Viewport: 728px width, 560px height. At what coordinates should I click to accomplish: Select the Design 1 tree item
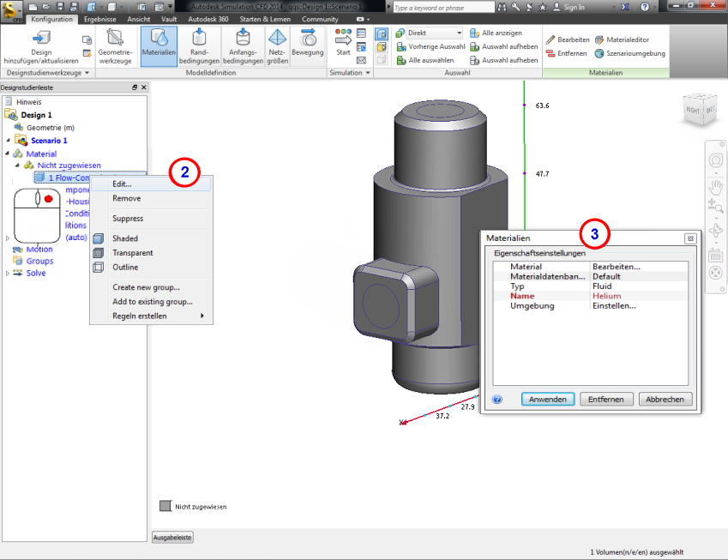click(x=36, y=115)
